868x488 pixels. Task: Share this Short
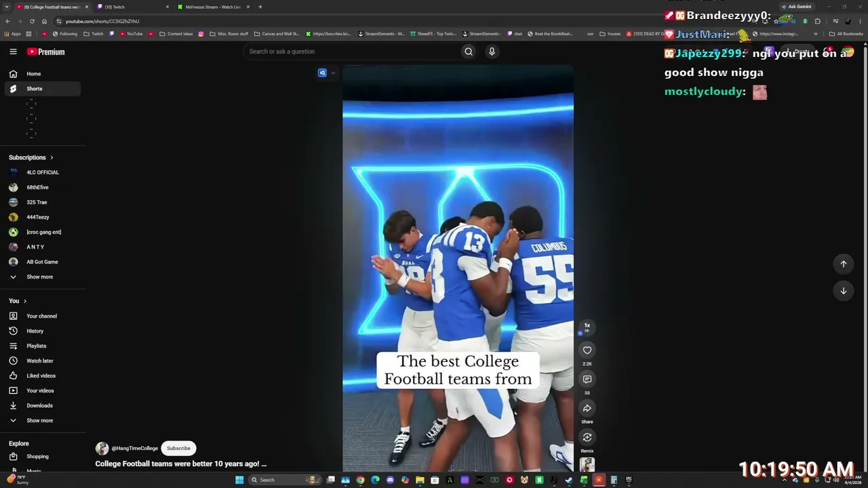587,408
